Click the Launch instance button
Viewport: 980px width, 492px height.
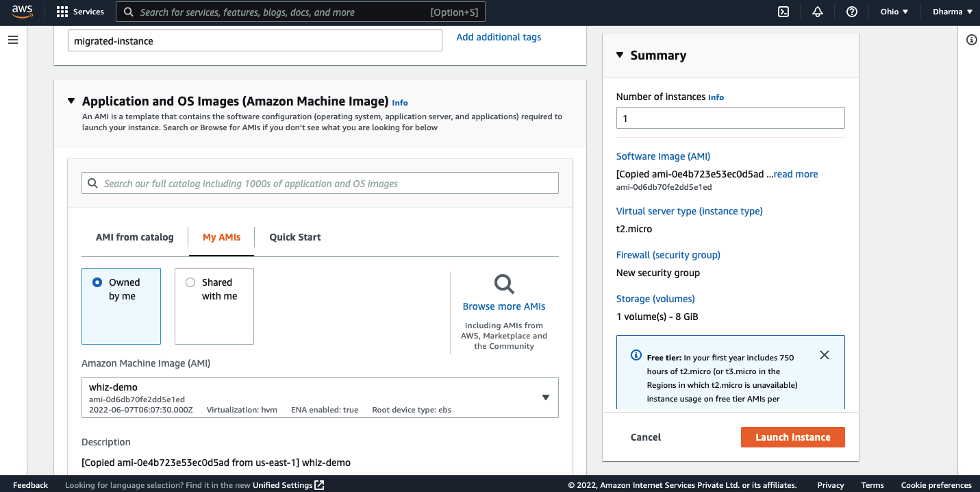793,437
